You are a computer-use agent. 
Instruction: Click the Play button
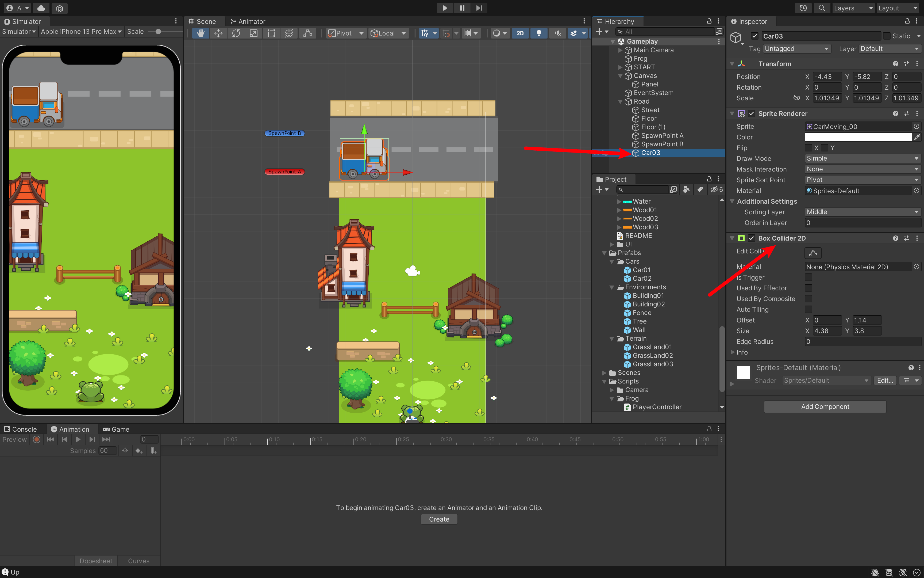(445, 8)
